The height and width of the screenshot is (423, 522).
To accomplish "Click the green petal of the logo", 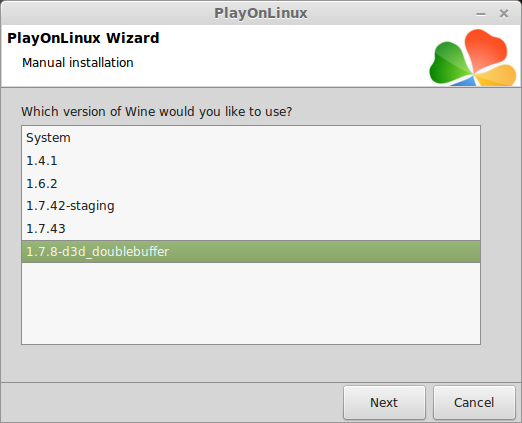I will pos(448,63).
